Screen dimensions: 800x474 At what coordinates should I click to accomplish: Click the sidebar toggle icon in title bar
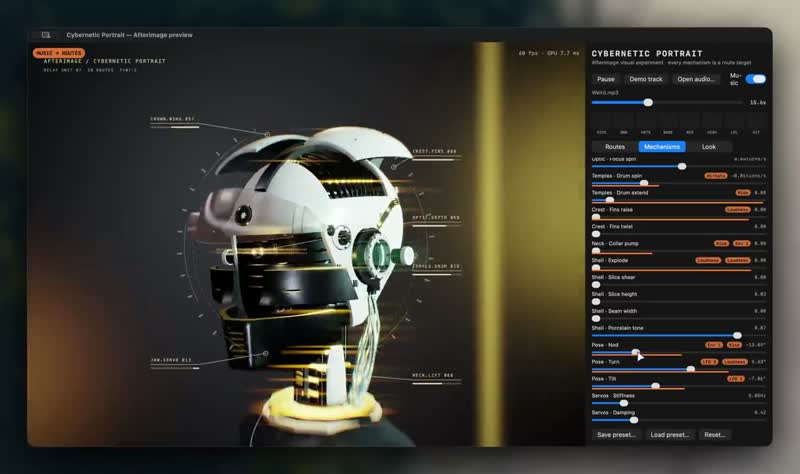(x=46, y=35)
